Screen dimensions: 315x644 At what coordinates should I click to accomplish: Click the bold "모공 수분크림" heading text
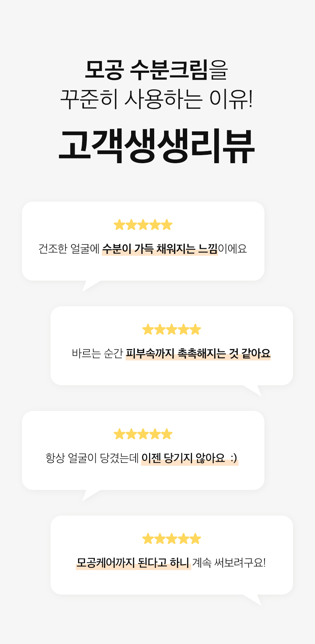coord(147,70)
